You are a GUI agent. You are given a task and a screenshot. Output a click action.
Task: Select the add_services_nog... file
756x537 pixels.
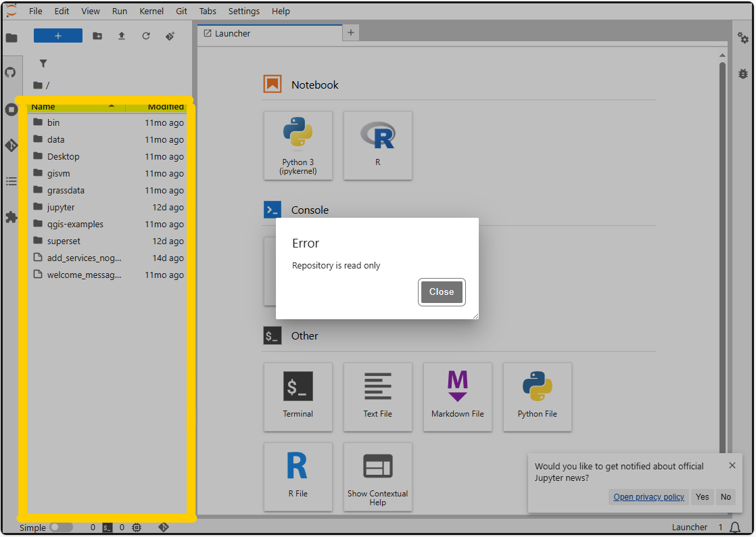[107, 258]
